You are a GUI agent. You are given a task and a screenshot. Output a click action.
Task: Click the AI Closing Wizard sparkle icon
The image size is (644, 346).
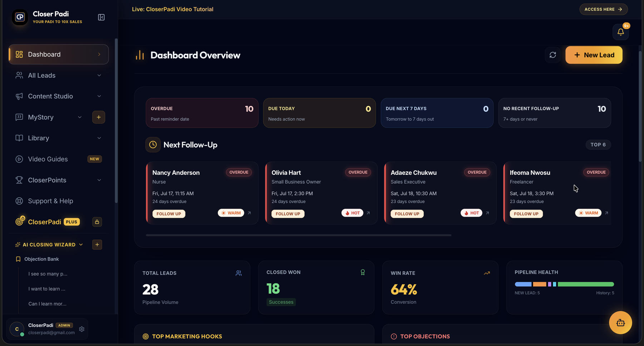[x=18, y=245]
